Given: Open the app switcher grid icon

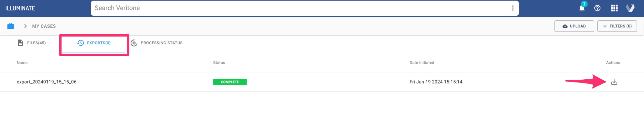Looking at the screenshot, I should click(614, 8).
